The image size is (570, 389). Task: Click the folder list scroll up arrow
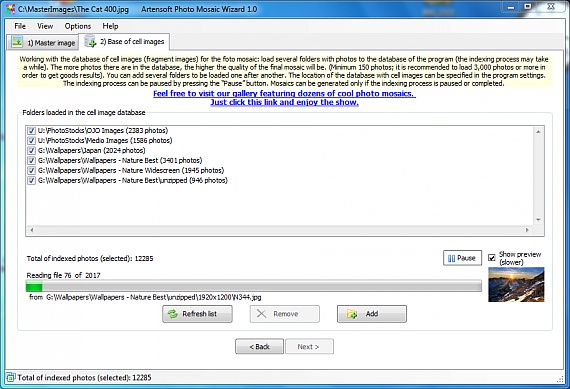point(538,131)
